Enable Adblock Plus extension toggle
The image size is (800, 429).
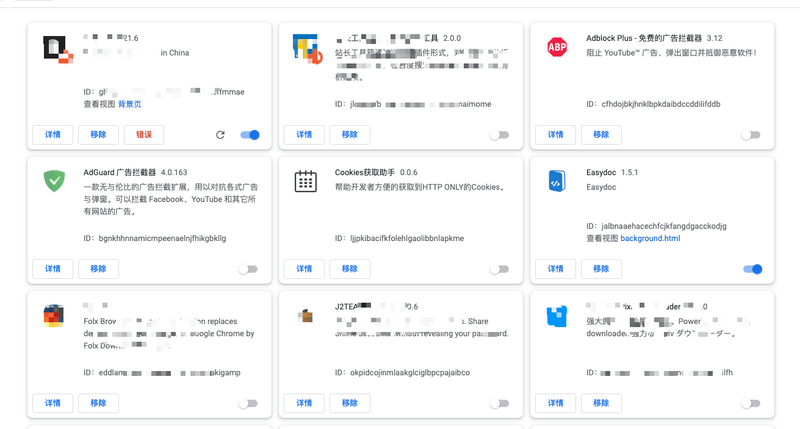(751, 135)
